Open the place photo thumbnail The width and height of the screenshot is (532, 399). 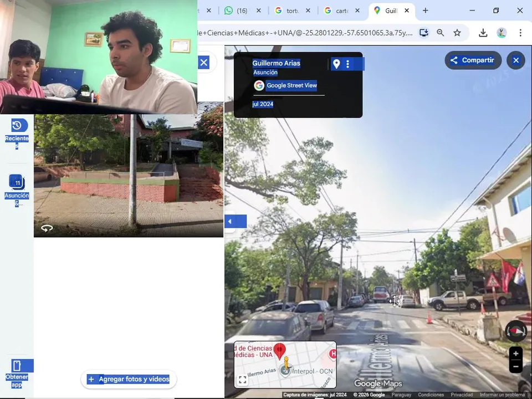click(x=129, y=176)
